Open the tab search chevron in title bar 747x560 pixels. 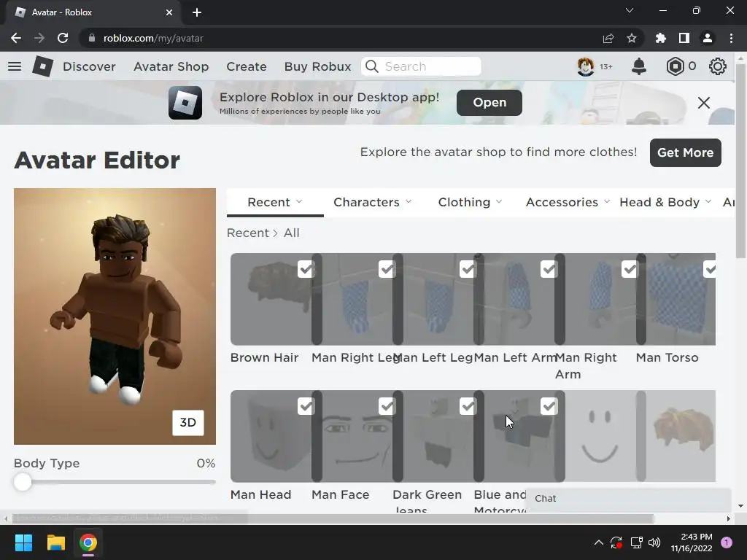pyautogui.click(x=630, y=10)
